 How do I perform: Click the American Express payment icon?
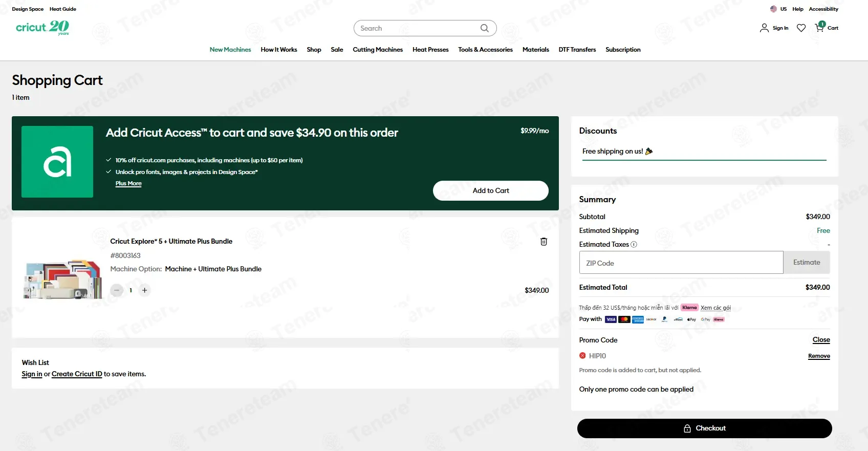click(x=638, y=319)
